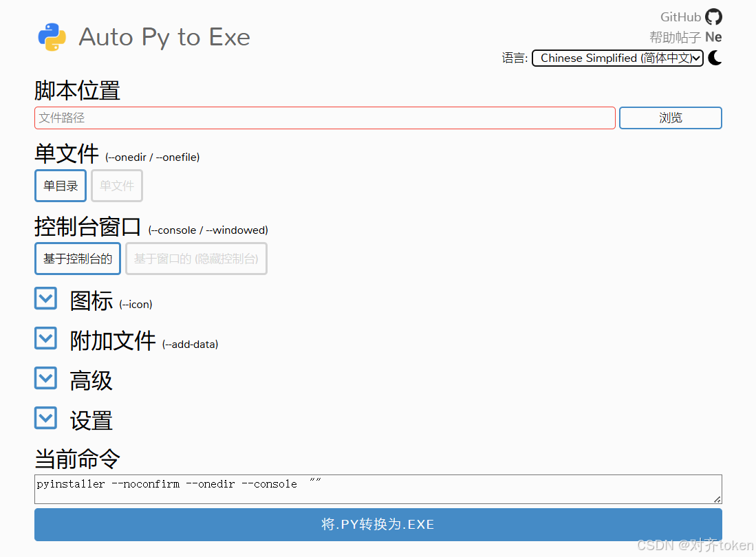This screenshot has height=557, width=756.
Task: Click 将.PY转换为.EXE convert button
Action: click(x=378, y=525)
